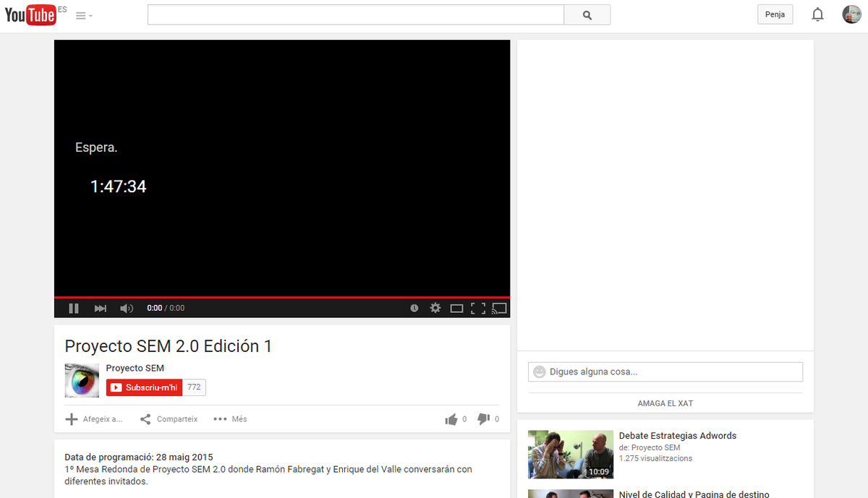Open the account avatar menu

(851, 14)
